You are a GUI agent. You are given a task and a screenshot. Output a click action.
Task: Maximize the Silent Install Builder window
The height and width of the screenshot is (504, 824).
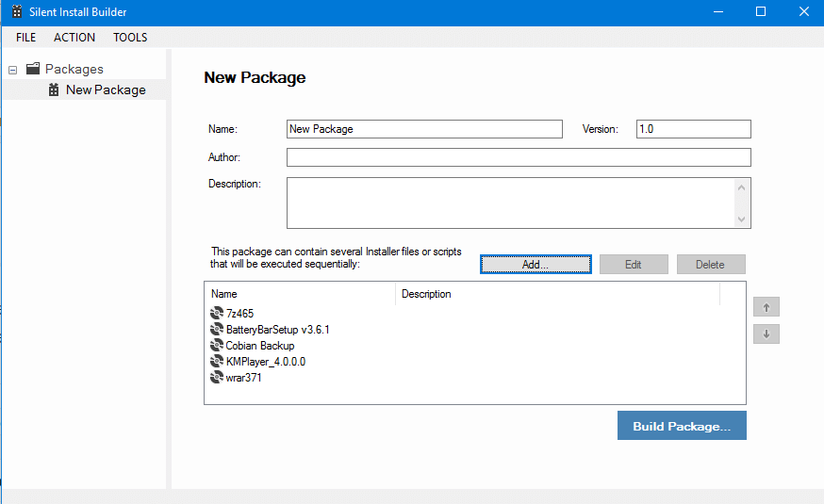(761, 11)
